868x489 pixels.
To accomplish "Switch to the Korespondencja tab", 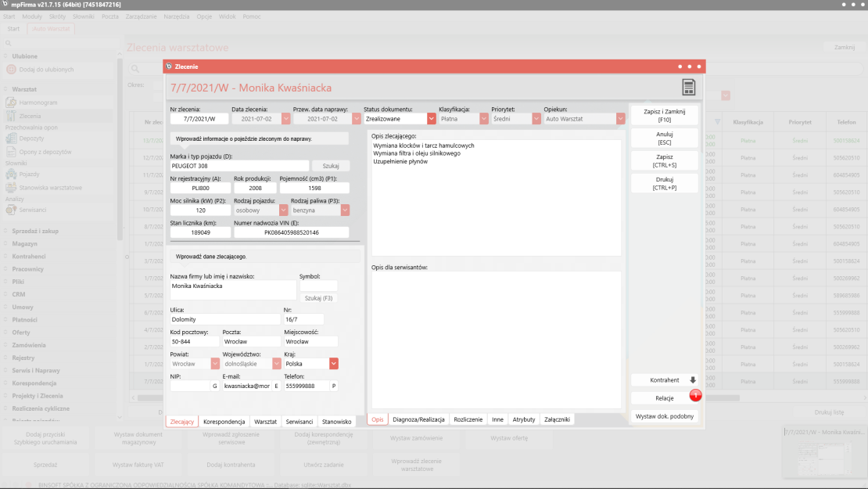I will (224, 422).
